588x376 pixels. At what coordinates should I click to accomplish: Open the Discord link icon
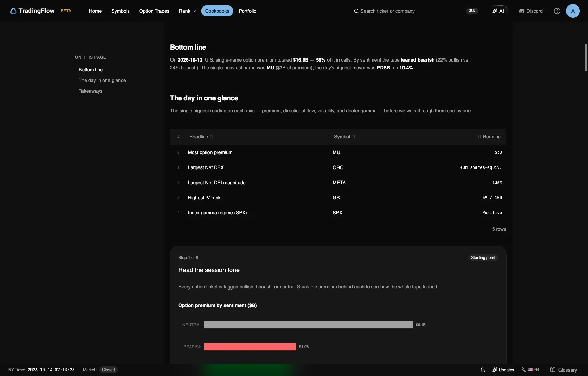pos(522,11)
